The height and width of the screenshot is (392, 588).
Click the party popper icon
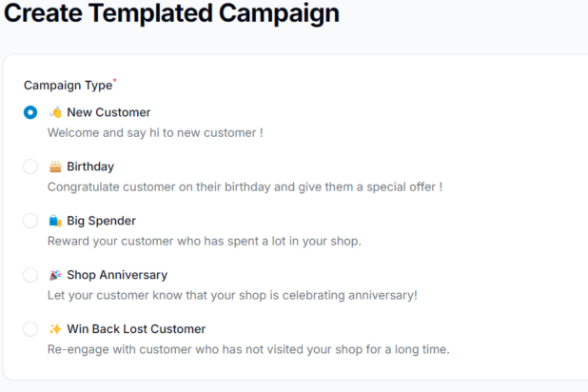(55, 275)
